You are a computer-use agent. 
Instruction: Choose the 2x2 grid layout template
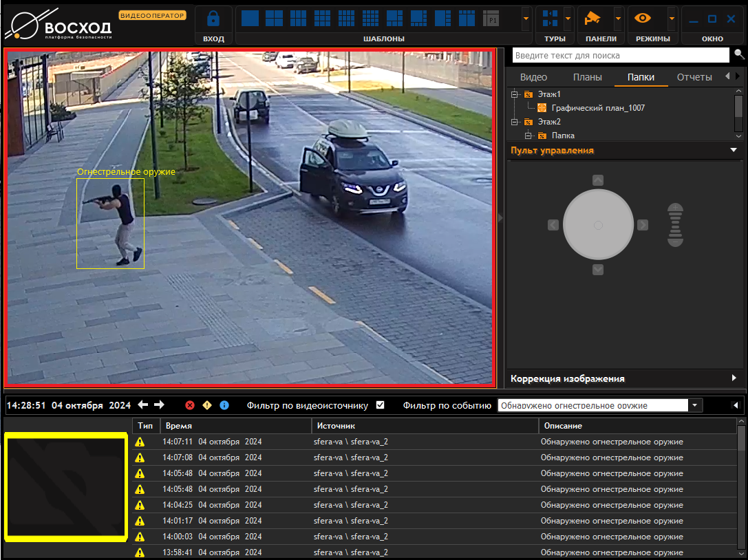(x=274, y=19)
